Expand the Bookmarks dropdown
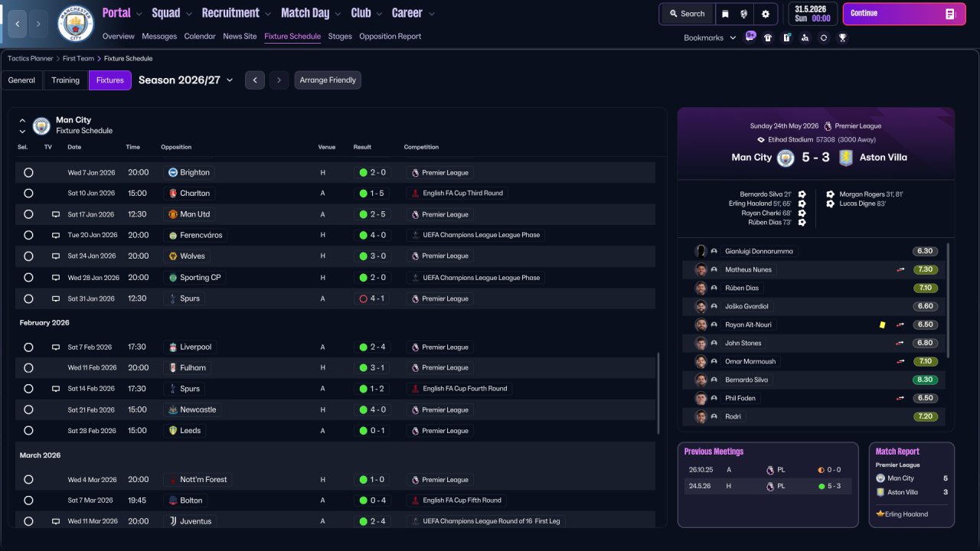980x551 pixels. (710, 37)
